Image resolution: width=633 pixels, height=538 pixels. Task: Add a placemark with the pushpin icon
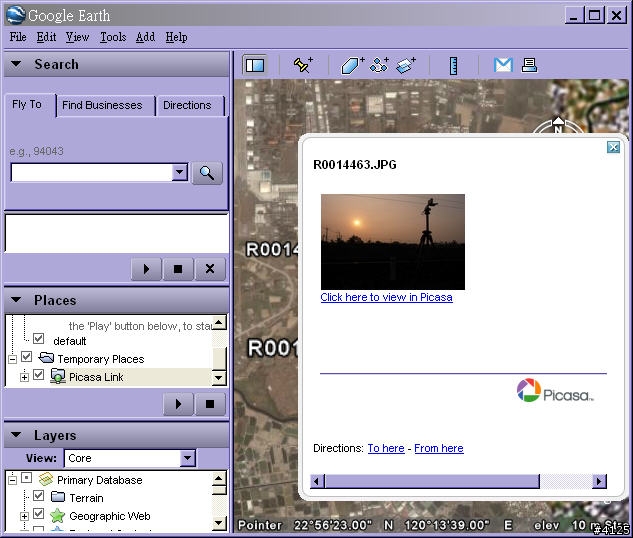(x=303, y=65)
